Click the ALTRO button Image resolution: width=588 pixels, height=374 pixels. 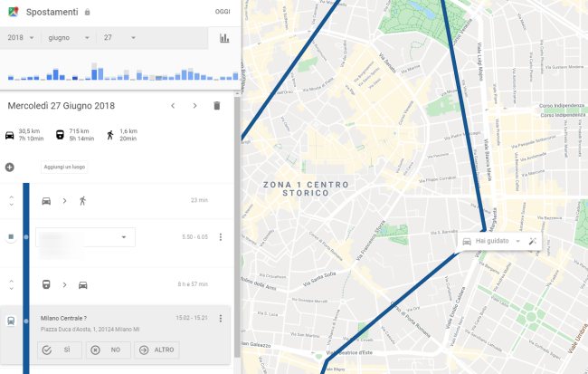click(x=156, y=350)
